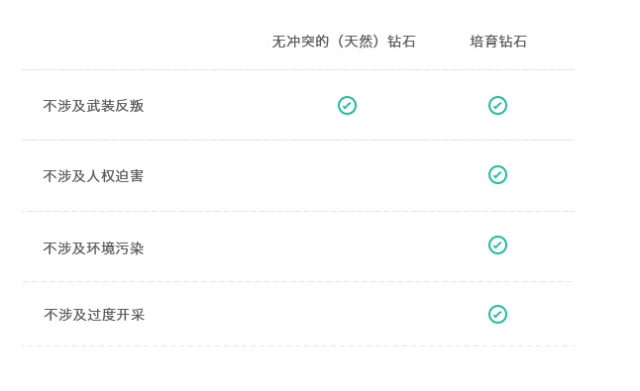Click the 不涉及环境污染 row label
The height and width of the screenshot is (391, 640).
tap(93, 248)
